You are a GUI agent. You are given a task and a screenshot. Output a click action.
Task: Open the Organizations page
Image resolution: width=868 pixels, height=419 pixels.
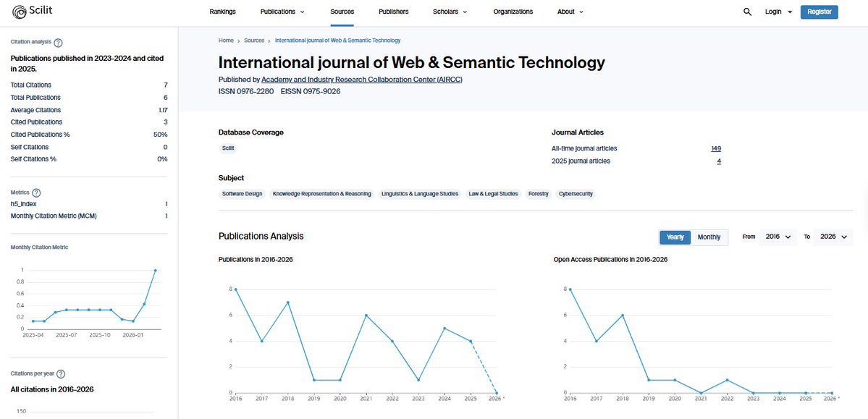point(513,12)
